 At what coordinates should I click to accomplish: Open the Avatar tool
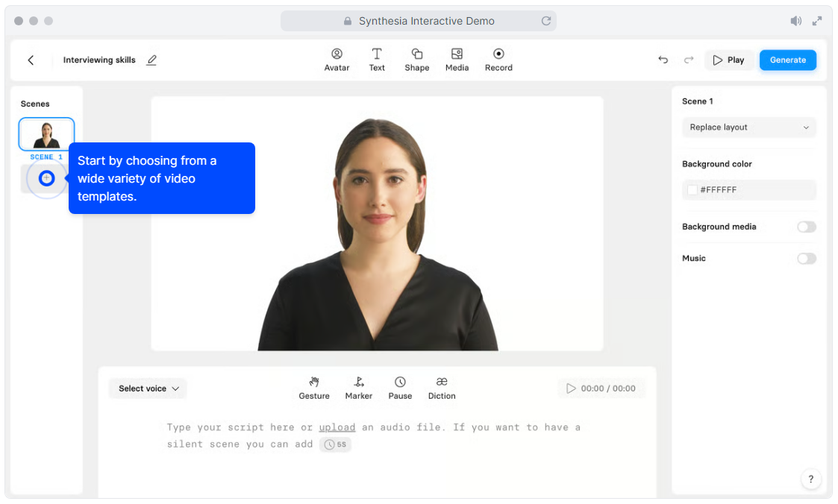pyautogui.click(x=337, y=60)
